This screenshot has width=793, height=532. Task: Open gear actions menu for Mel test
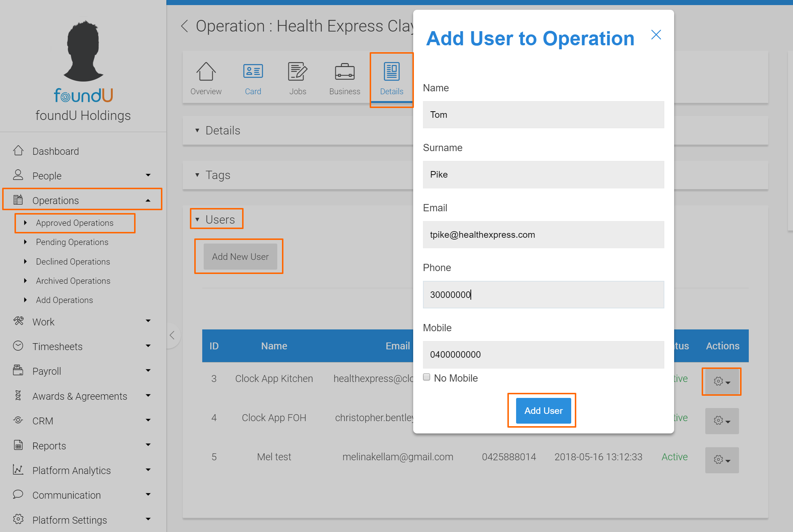722,460
